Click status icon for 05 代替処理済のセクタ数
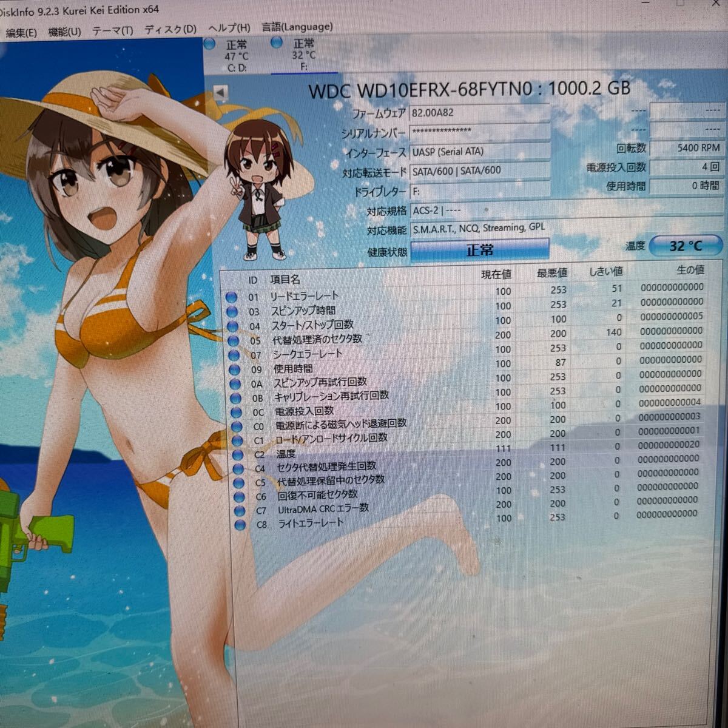This screenshot has height=728, width=728. coord(232,341)
